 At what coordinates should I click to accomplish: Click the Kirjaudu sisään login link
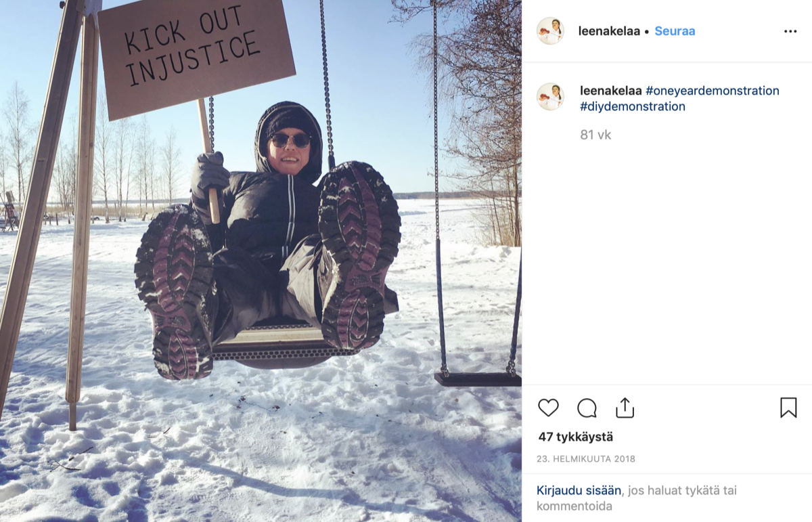pyautogui.click(x=579, y=490)
